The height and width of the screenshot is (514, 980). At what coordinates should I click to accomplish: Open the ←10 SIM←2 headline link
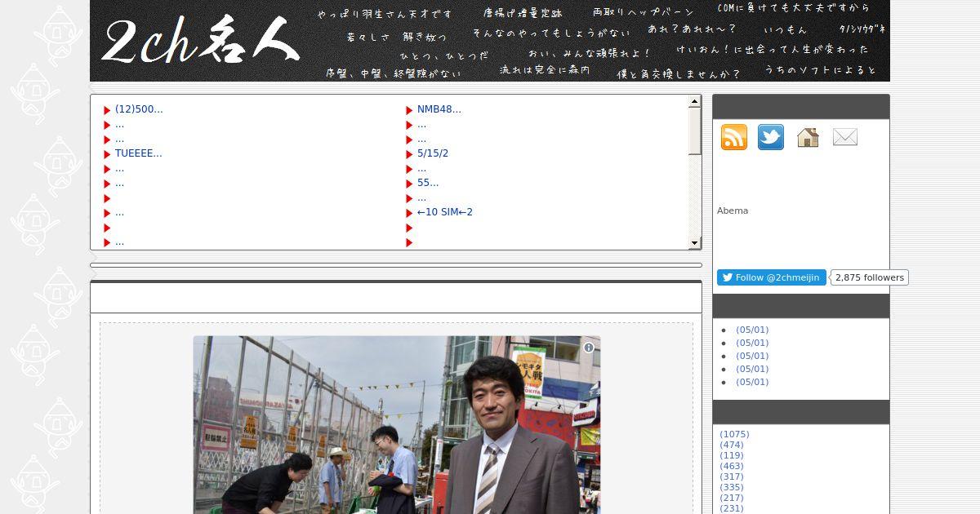click(x=444, y=212)
